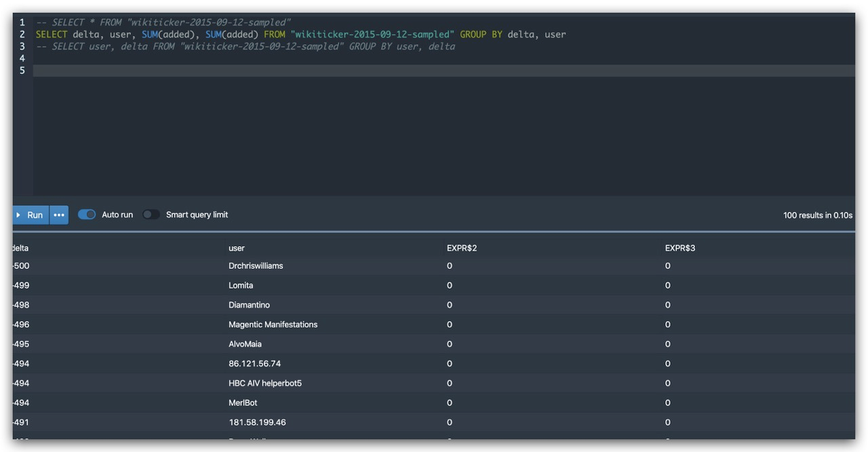This screenshot has height=452, width=868.
Task: Click commented query on line 3
Action: coord(245,46)
